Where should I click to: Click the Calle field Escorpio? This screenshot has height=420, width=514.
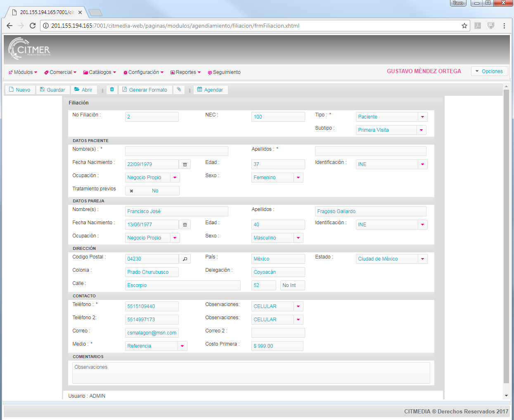[x=183, y=285]
